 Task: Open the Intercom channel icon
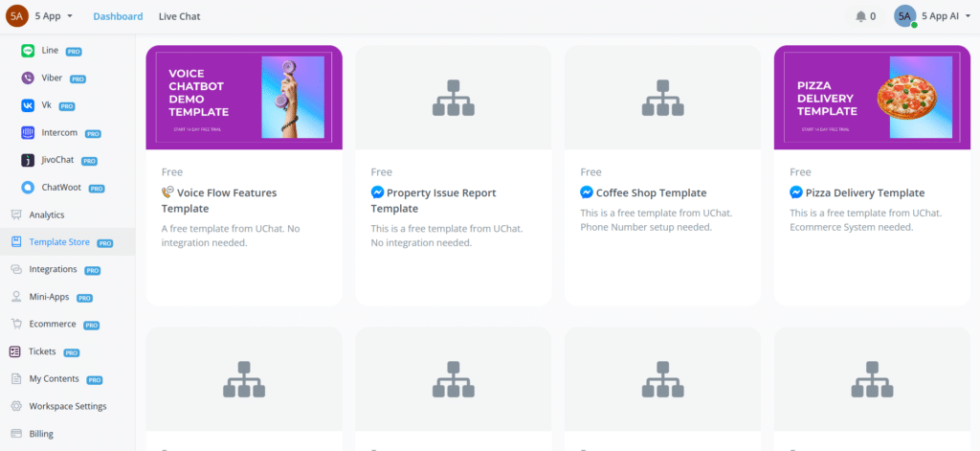28,132
